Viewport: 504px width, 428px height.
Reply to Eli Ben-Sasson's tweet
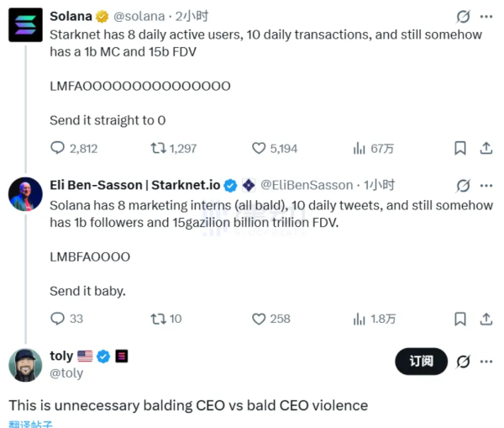[58, 319]
